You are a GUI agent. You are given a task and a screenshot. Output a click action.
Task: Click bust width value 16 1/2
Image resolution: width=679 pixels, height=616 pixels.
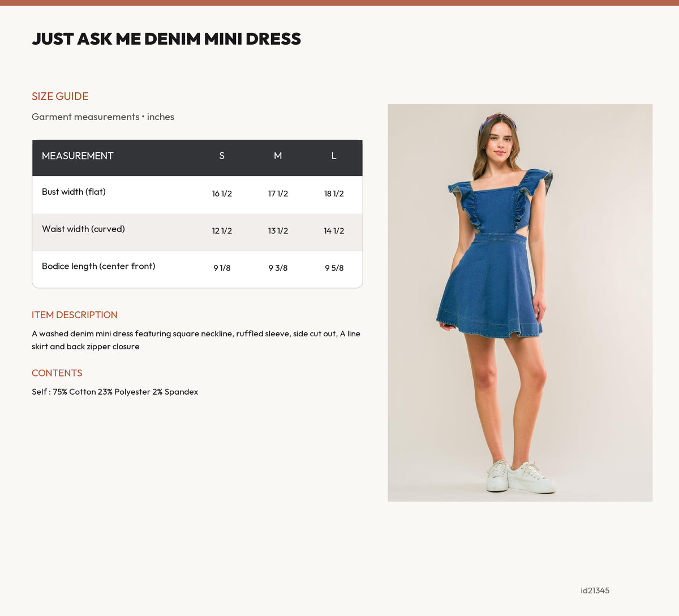point(222,194)
